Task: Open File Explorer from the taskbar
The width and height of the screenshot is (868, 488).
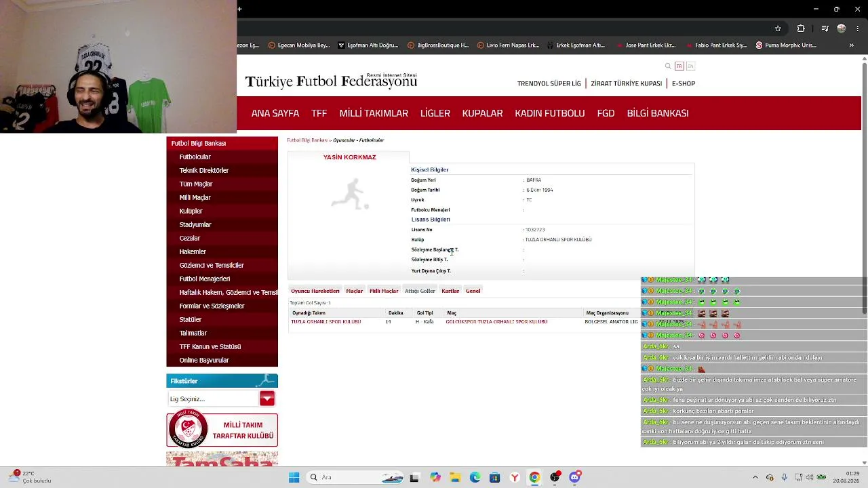Action: tap(455, 477)
